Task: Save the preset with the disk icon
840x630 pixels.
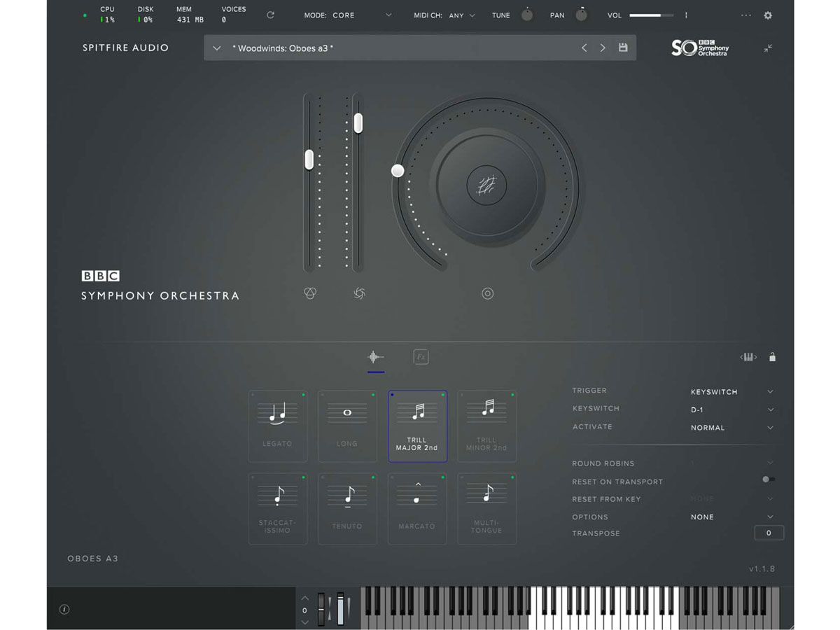Action: click(623, 48)
